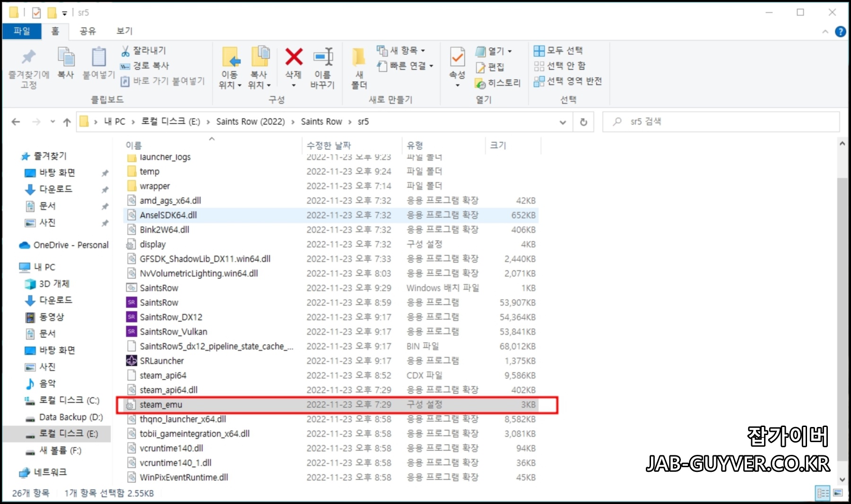Click the red Delete (삭제) X icon
This screenshot has width=851, height=504.
click(x=294, y=57)
